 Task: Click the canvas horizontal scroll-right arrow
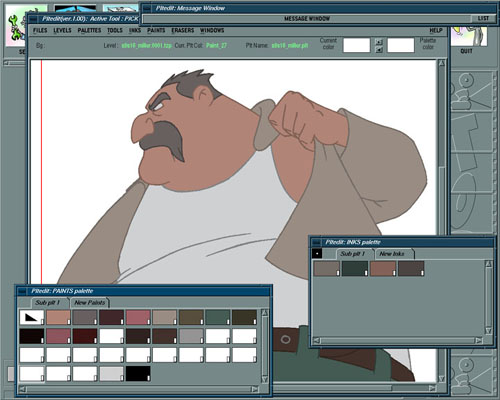(432, 388)
